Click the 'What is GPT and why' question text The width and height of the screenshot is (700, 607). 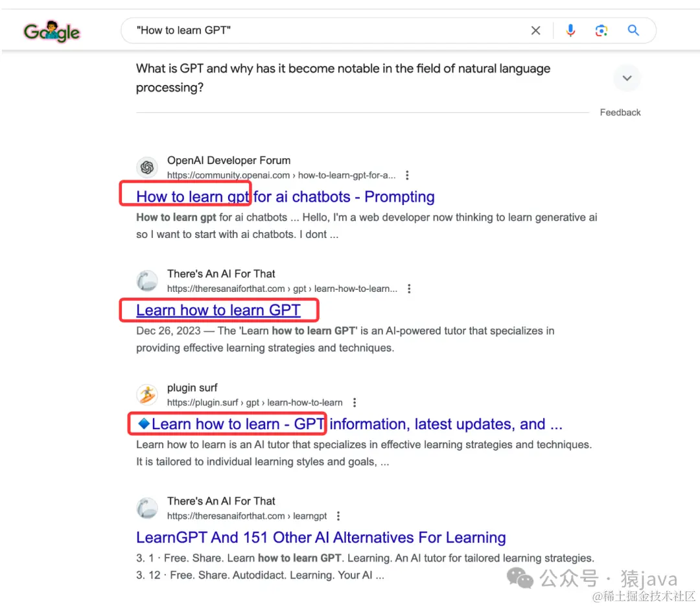343,78
